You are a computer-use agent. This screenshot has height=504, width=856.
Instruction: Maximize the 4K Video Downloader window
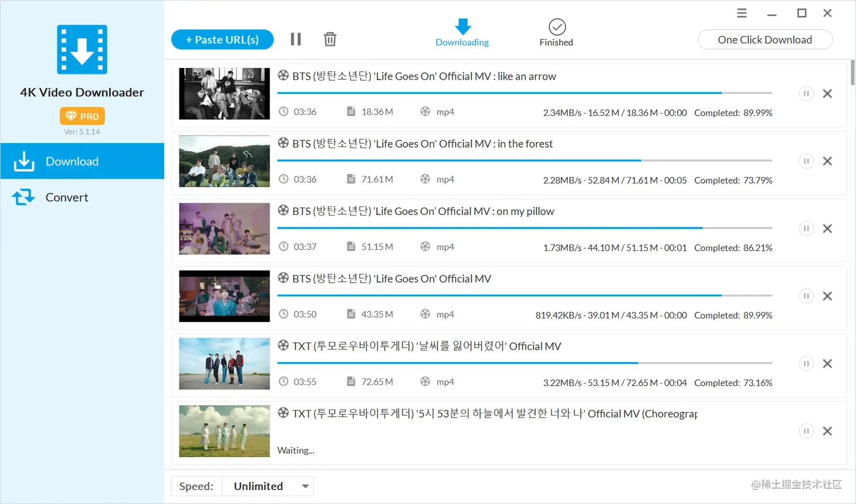pos(802,13)
